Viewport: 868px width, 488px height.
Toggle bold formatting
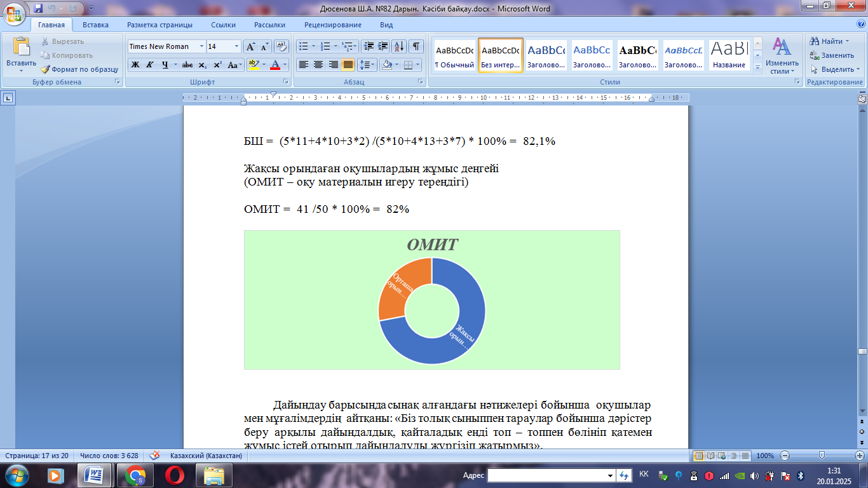click(135, 65)
